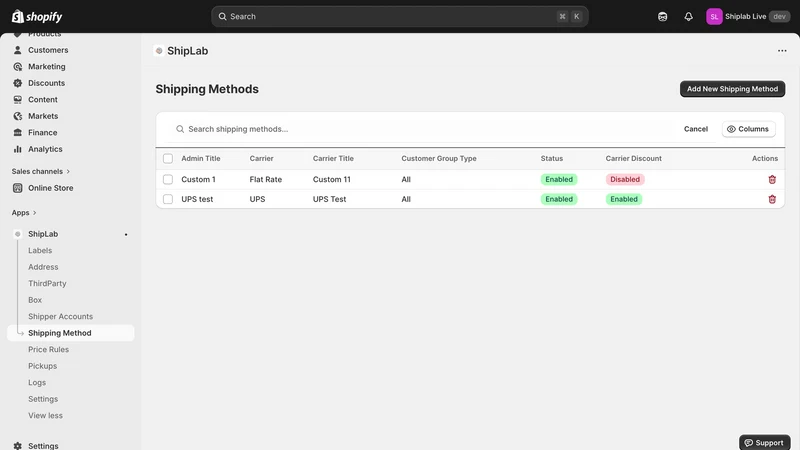Viewport: 800px width, 450px height.
Task: Open the notifications bell
Action: click(688, 16)
